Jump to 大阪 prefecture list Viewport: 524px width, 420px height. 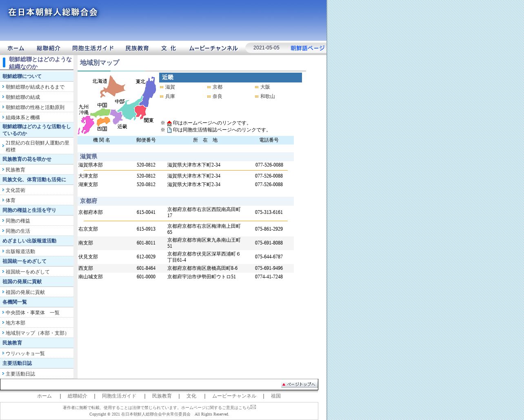pyautogui.click(x=265, y=87)
